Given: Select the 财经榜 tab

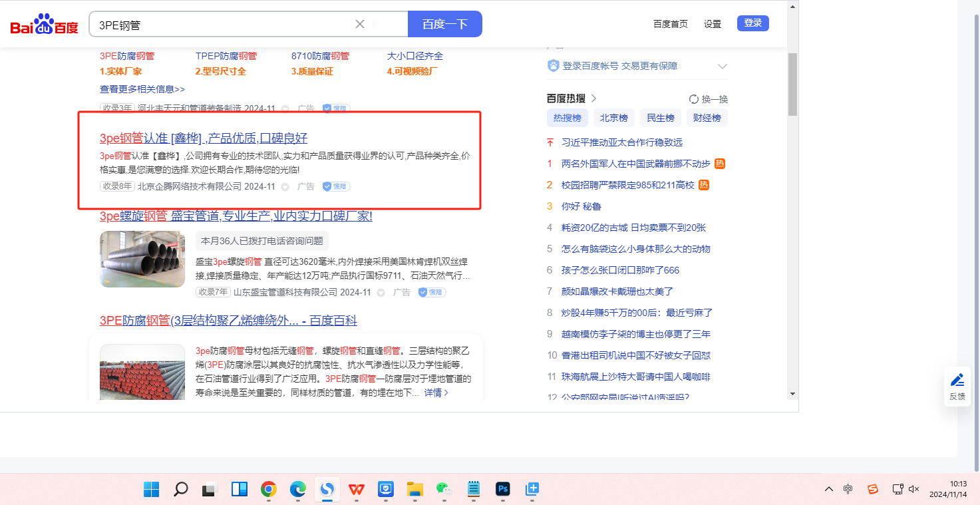Looking at the screenshot, I should (x=707, y=118).
